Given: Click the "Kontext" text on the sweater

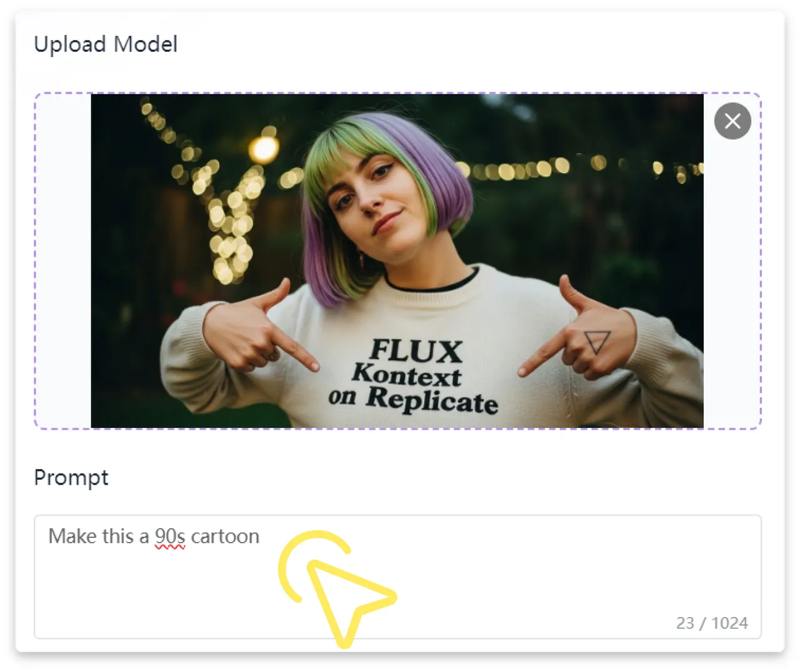Looking at the screenshot, I should (407, 375).
